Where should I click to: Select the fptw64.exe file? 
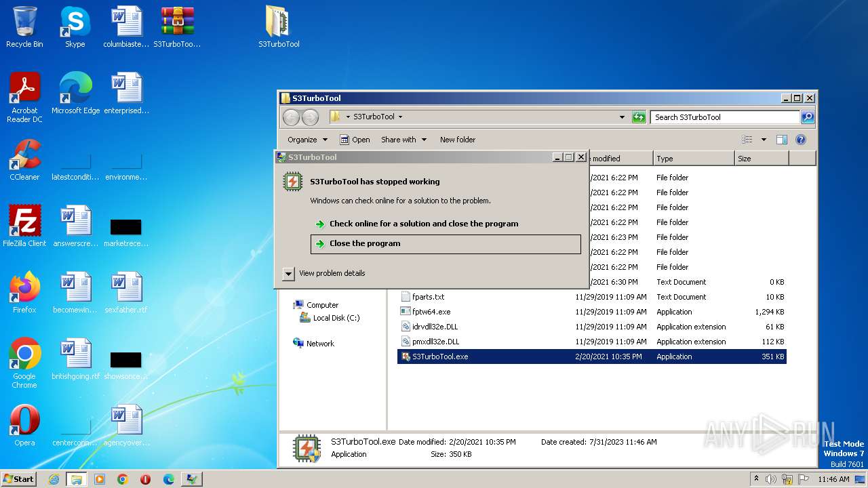591,312
